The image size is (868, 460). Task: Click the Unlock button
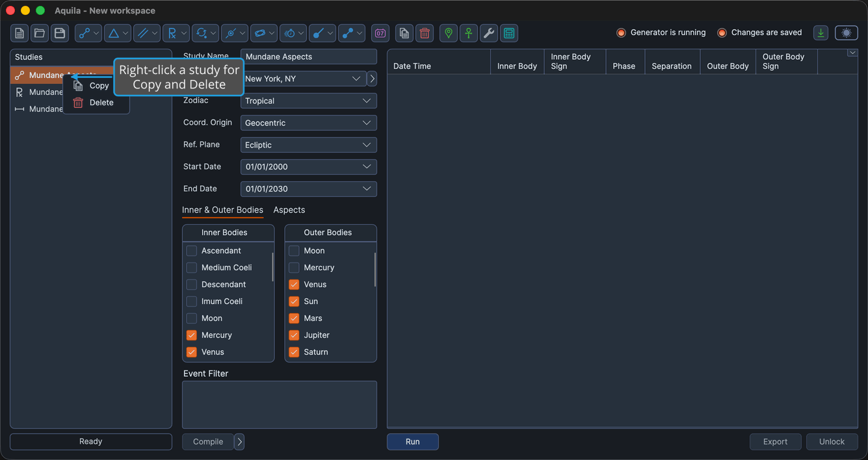pyautogui.click(x=832, y=442)
